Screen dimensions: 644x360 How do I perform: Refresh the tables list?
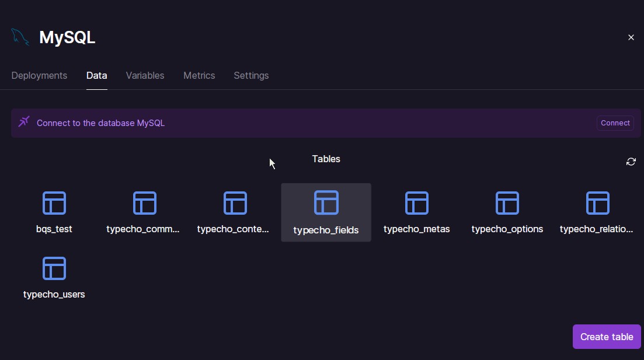631,162
